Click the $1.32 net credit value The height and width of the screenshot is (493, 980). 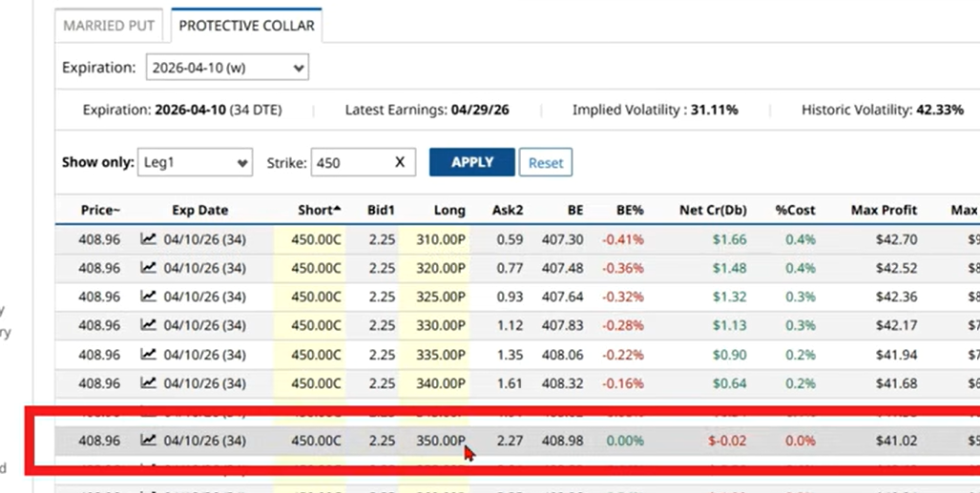[729, 297]
